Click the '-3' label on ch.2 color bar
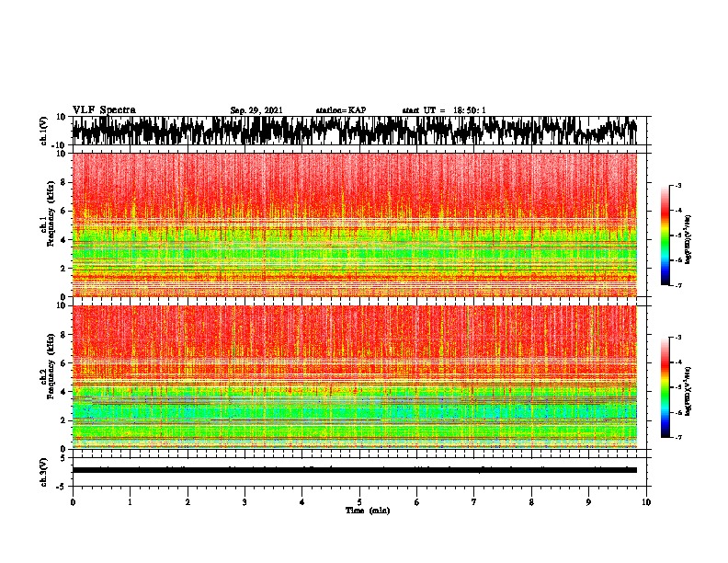Image resolution: width=728 pixels, height=563 pixels. coord(677,338)
